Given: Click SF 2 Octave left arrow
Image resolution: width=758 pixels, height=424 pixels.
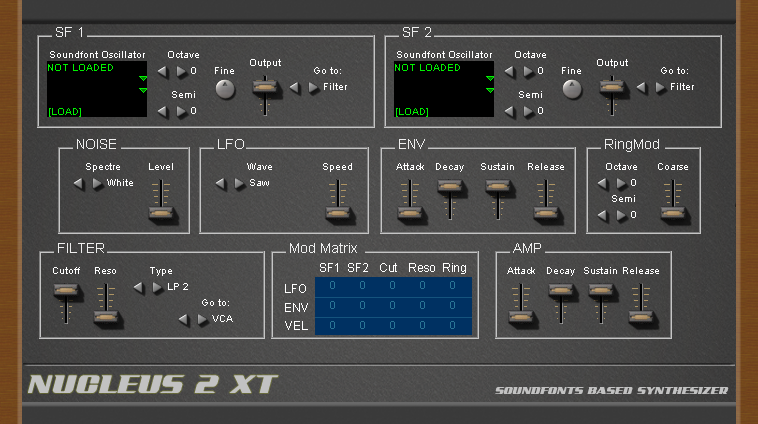Looking at the screenshot, I should tap(510, 72).
